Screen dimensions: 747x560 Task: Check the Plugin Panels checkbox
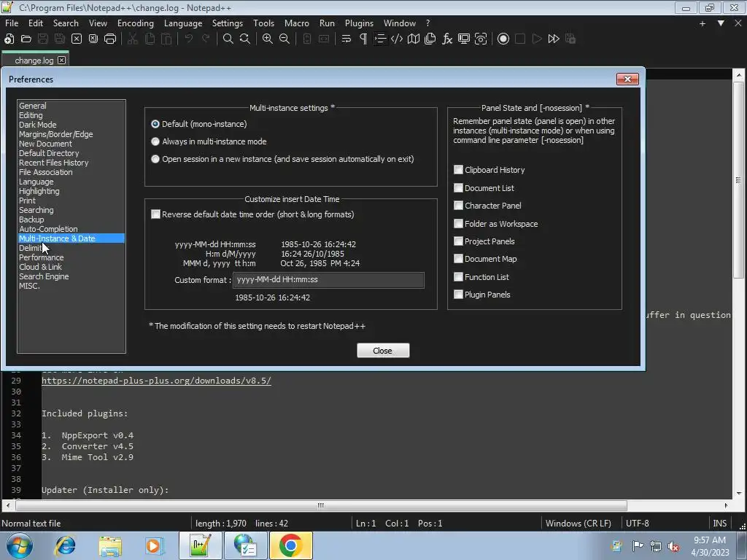point(458,295)
